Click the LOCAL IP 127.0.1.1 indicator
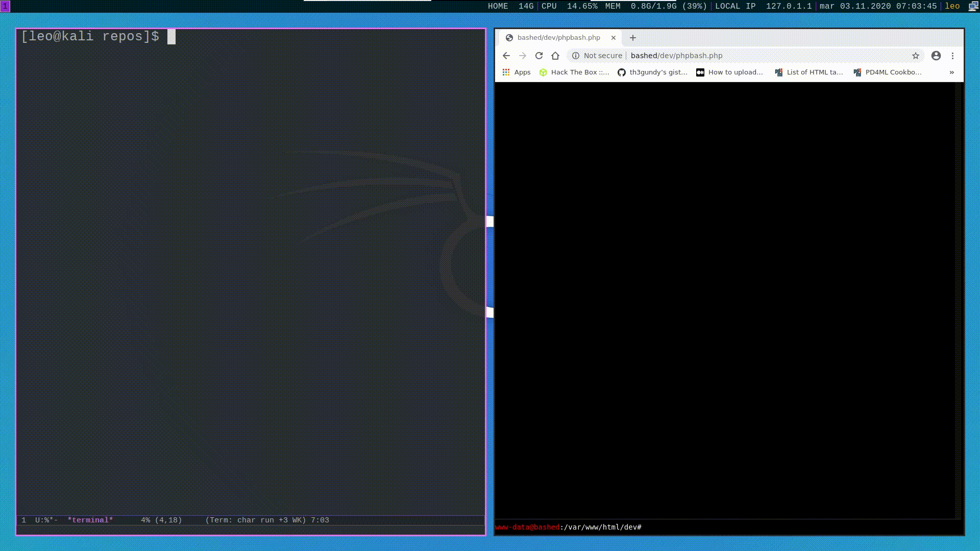Screen dimensions: 980x551 763,6
